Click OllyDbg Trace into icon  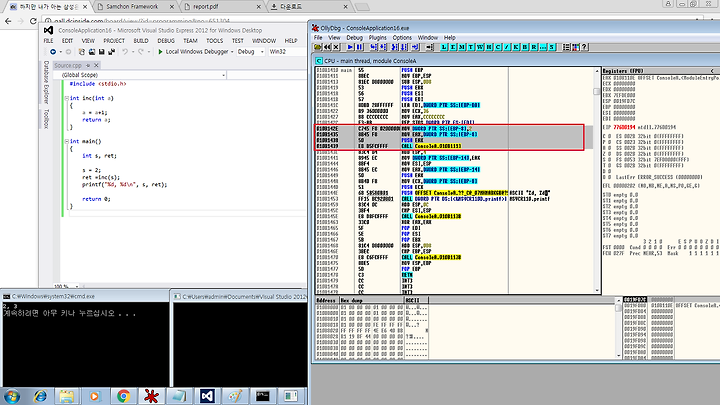pyautogui.click(x=394, y=47)
